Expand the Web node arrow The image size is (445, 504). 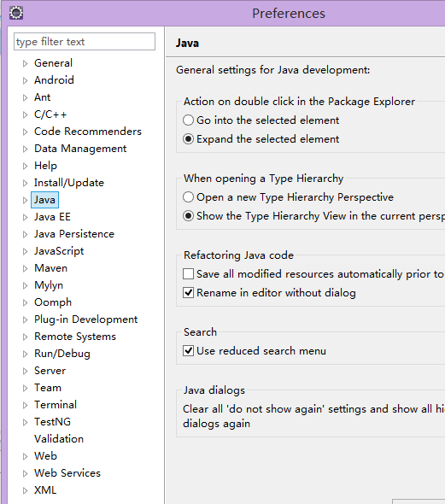coord(25,456)
